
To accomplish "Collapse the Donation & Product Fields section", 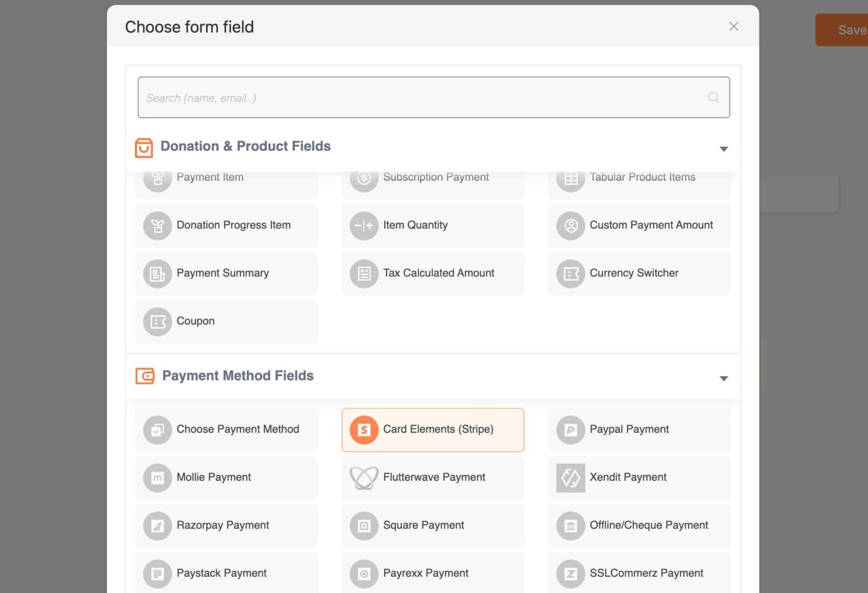I will 723,149.
